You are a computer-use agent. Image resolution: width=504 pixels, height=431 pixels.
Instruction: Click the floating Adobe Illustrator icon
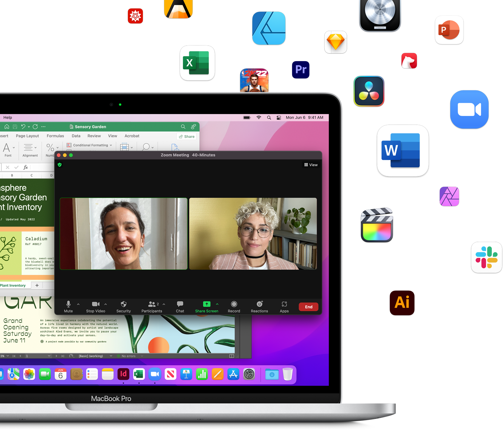click(x=402, y=303)
